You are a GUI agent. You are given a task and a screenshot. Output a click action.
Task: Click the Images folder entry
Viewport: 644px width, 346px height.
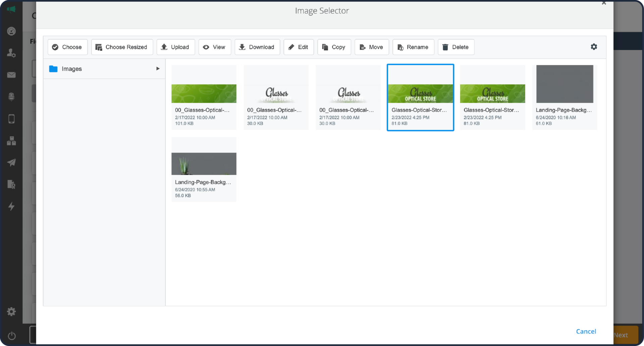(x=71, y=69)
